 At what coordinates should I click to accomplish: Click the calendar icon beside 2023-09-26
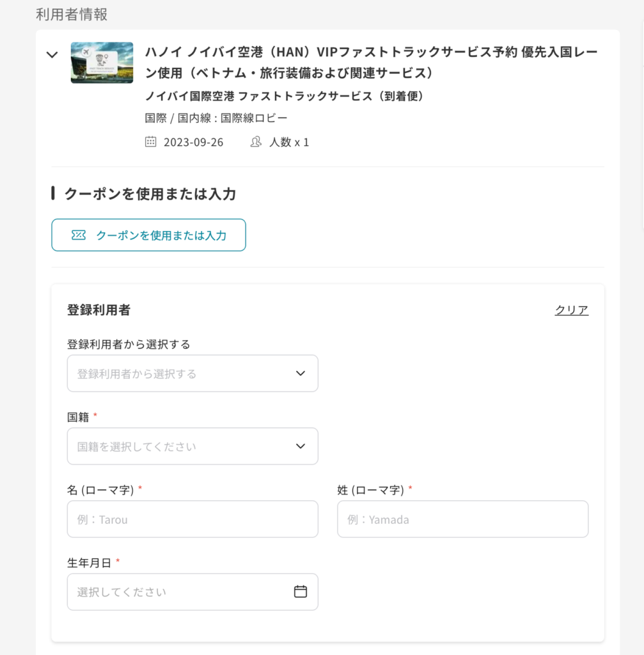tap(150, 141)
